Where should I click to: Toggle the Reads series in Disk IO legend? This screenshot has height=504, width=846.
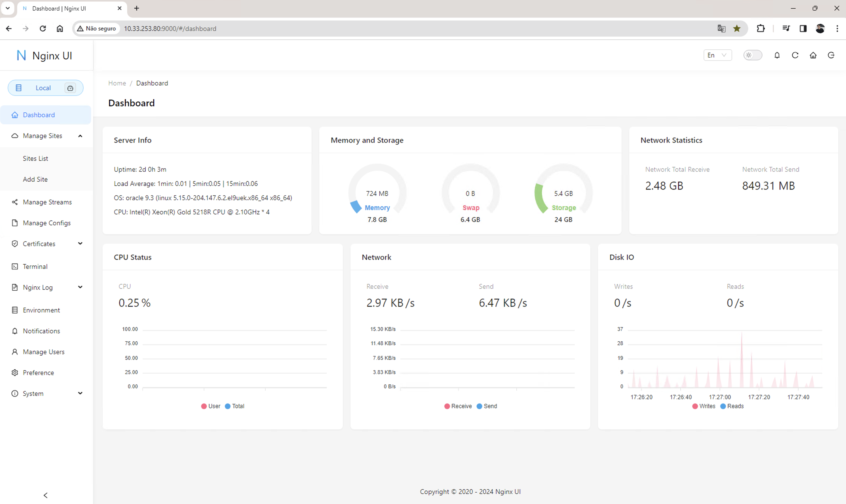point(732,406)
